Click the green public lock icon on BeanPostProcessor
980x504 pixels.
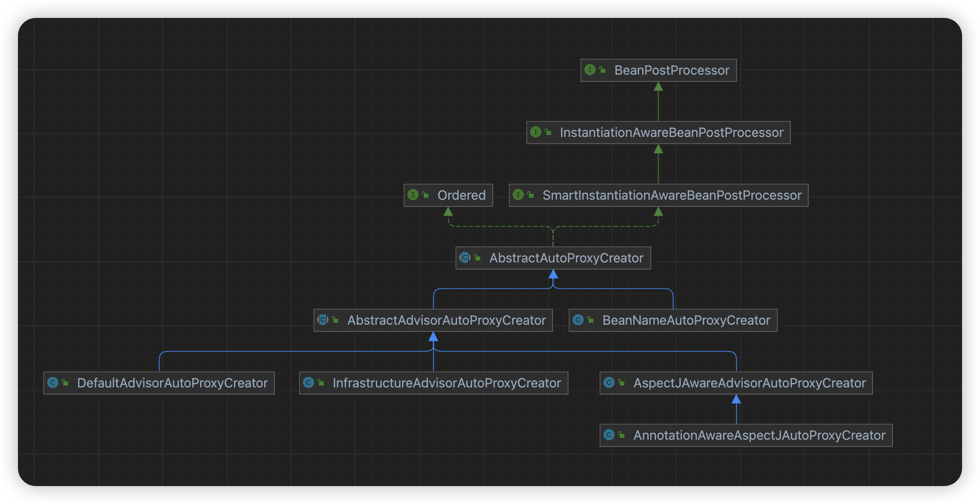click(x=602, y=70)
